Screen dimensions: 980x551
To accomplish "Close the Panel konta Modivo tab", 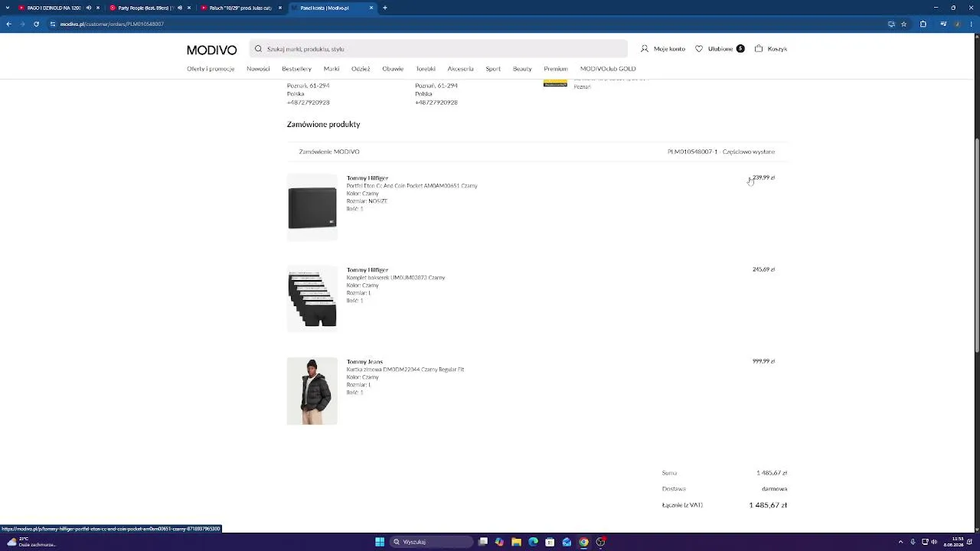I will click(x=371, y=8).
